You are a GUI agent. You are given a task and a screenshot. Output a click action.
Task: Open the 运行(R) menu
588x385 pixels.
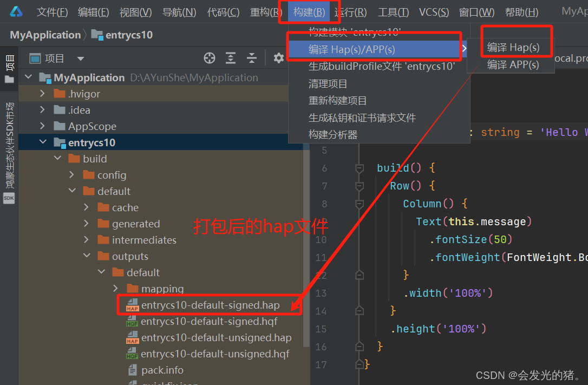350,11
